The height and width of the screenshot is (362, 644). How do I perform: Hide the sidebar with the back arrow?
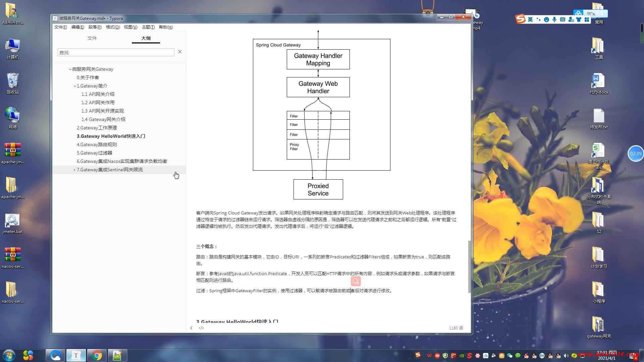click(x=191, y=328)
